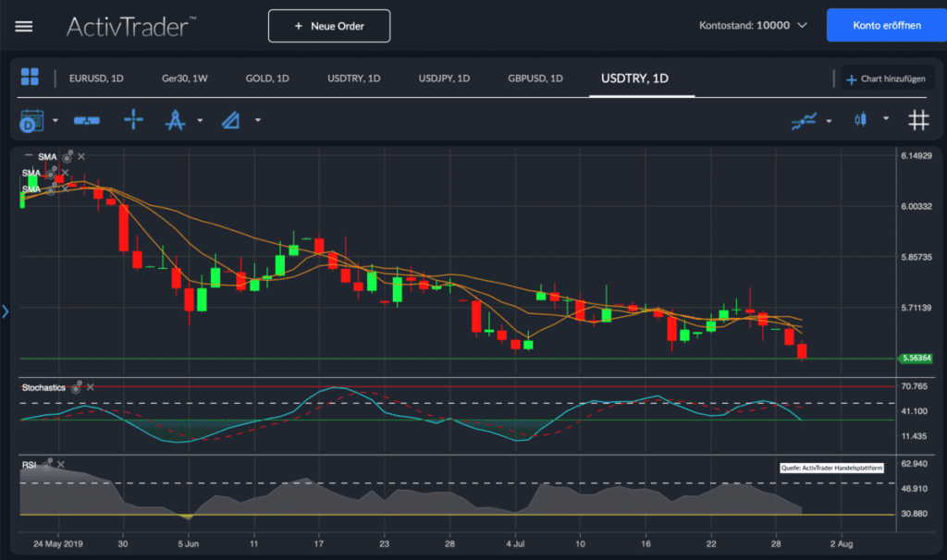Click the 24 May 2019 date label
This screenshot has height=560, width=947.
pos(58,543)
